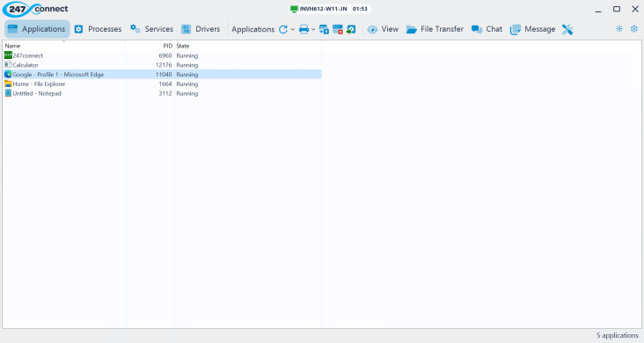Click the activate application window icon
The height and width of the screenshot is (343, 644).
point(324,29)
